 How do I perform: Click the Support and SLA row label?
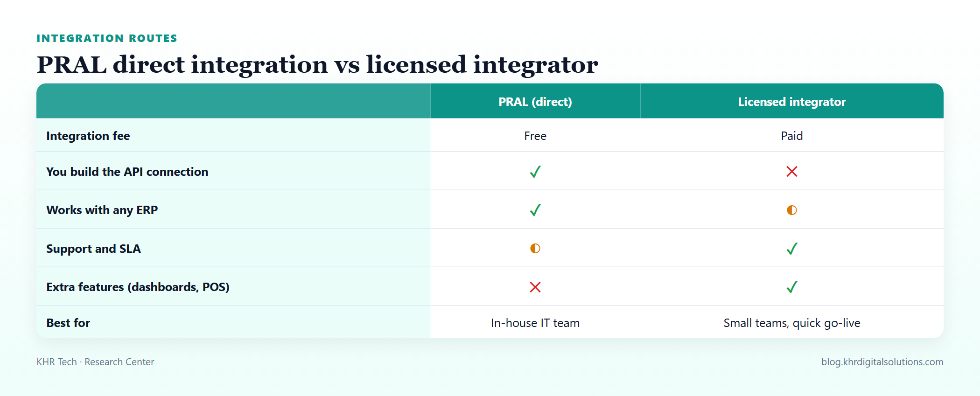[93, 249]
